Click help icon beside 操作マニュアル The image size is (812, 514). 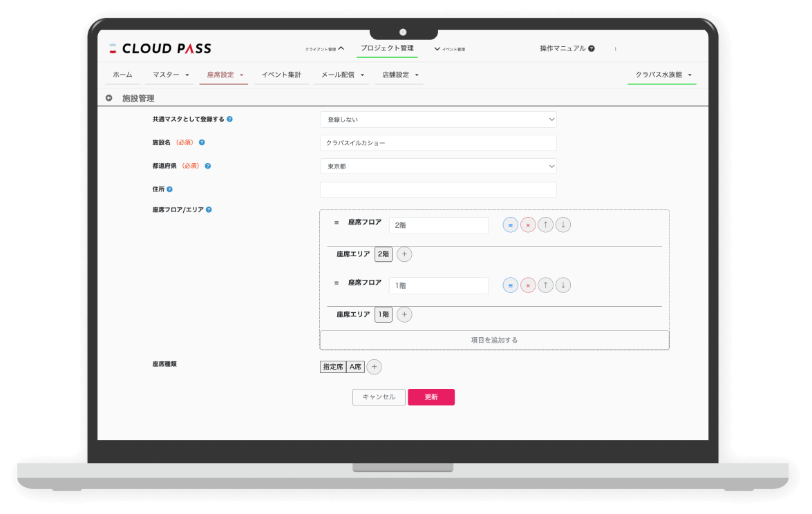click(x=592, y=49)
